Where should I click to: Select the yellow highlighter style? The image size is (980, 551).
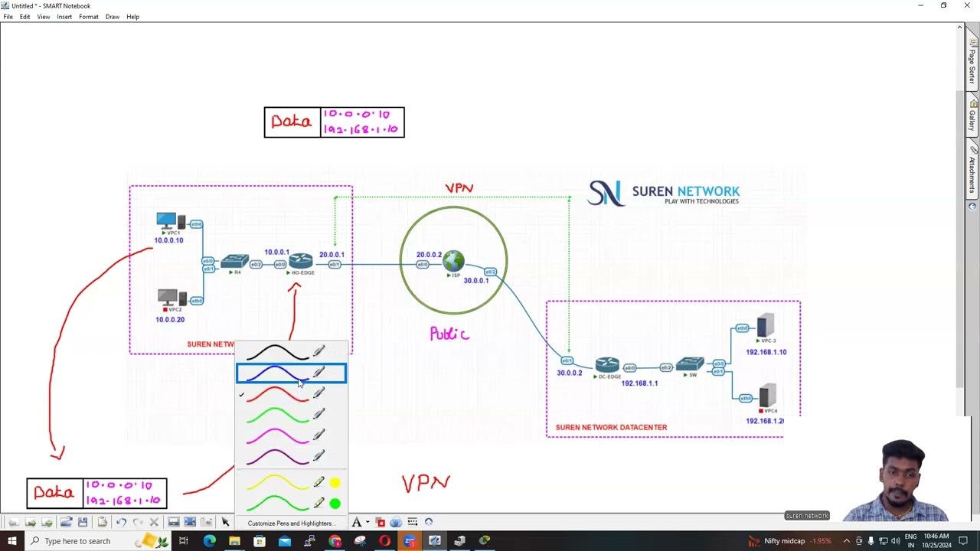pos(291,483)
